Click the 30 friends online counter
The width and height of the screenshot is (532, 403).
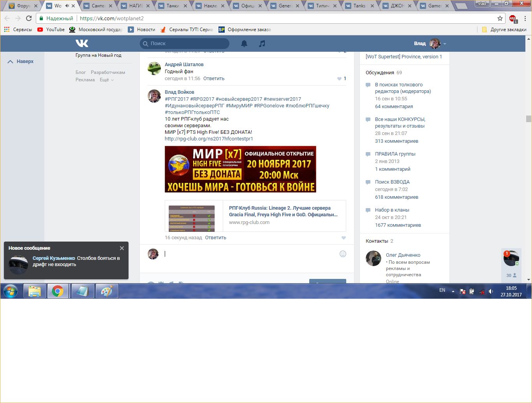[x=511, y=275]
